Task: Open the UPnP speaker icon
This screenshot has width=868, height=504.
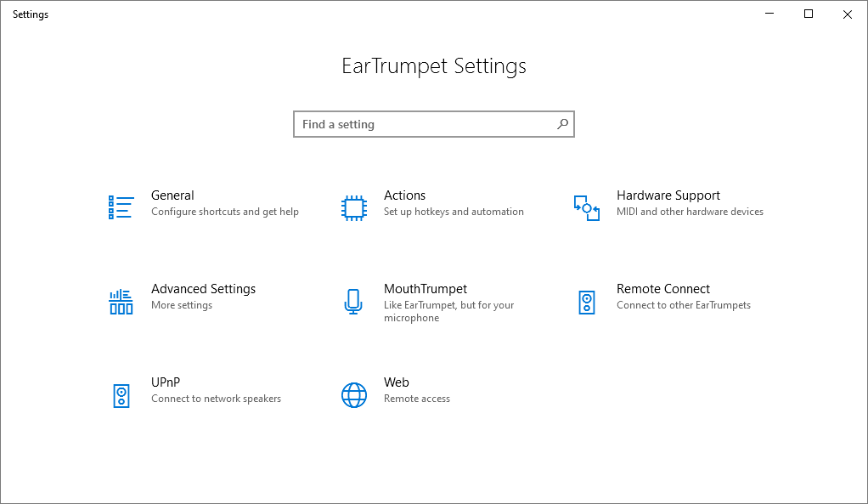Action: (121, 394)
